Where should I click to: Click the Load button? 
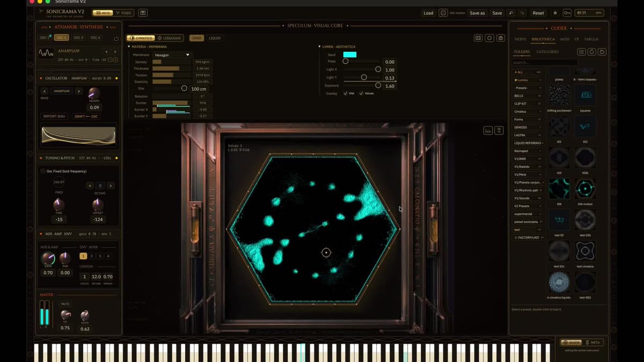[428, 13]
